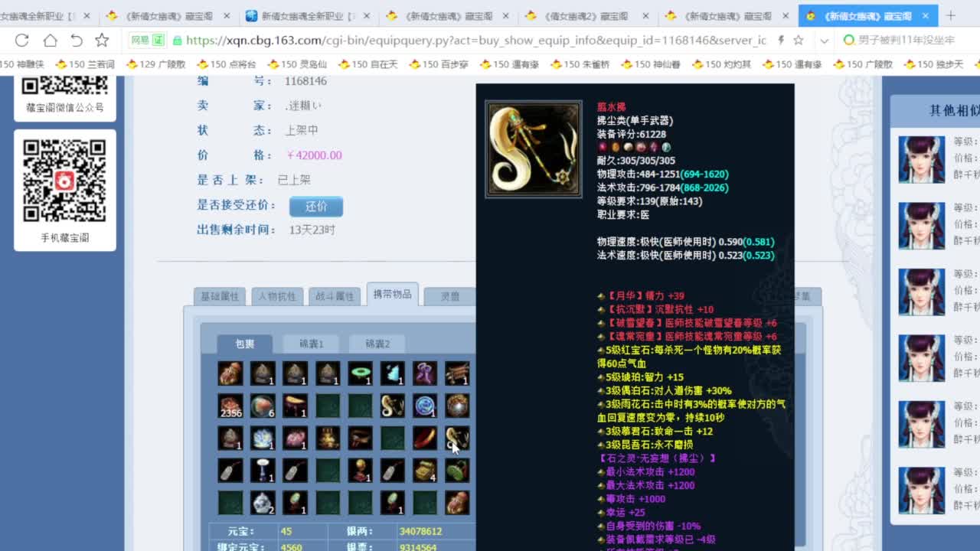Open the 129 广陵散 bookmark
This screenshot has height=551, width=980.
(156, 65)
